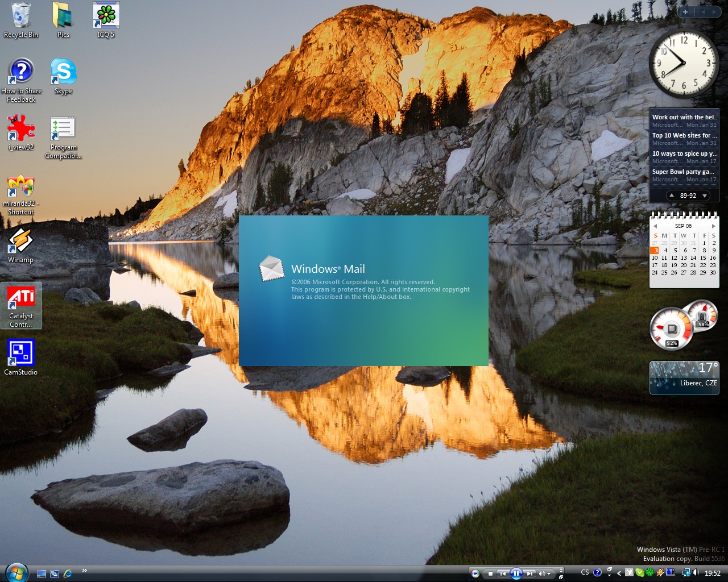The height and width of the screenshot is (582, 728).
Task: Select the Winamp desktop shortcut
Action: [x=20, y=245]
